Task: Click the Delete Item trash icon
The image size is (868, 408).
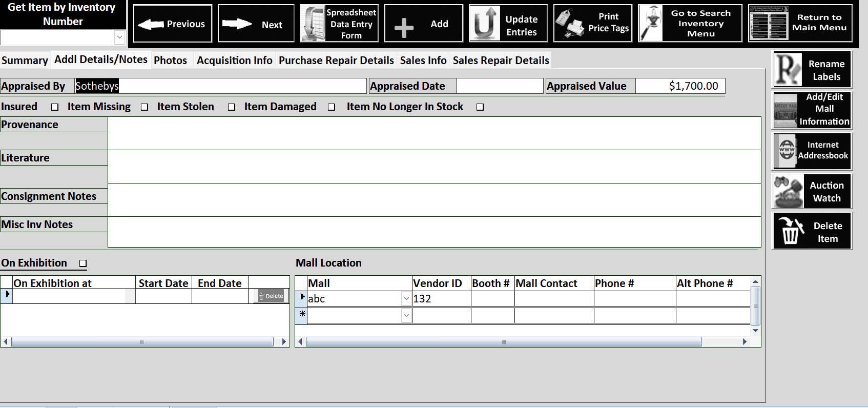Action: click(790, 232)
